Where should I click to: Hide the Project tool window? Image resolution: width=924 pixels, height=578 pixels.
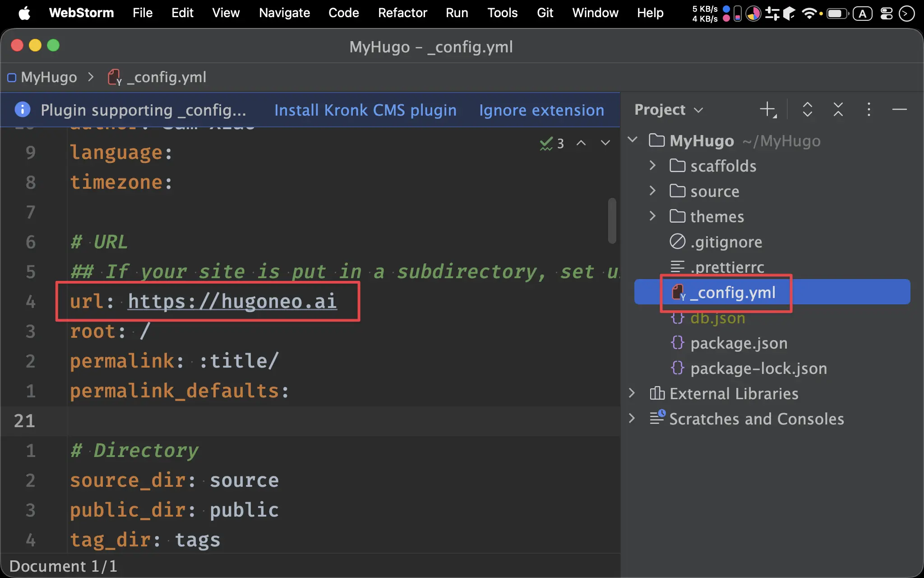(900, 110)
